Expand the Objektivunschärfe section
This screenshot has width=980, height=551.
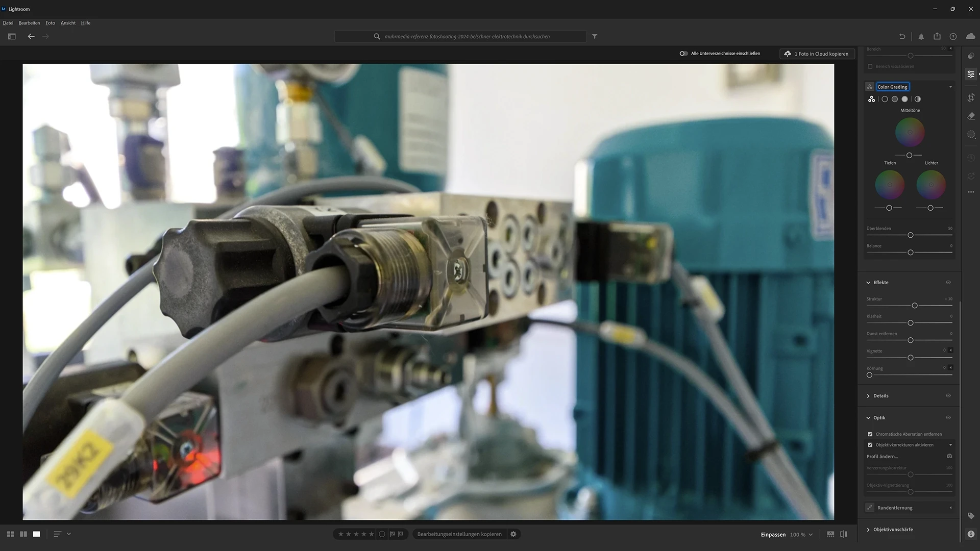tap(892, 530)
